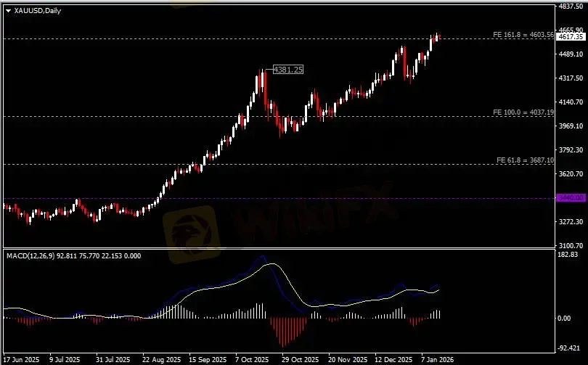
Task: Click the triangle arrow beside XAUUSD,Daily
Action: 8,10
